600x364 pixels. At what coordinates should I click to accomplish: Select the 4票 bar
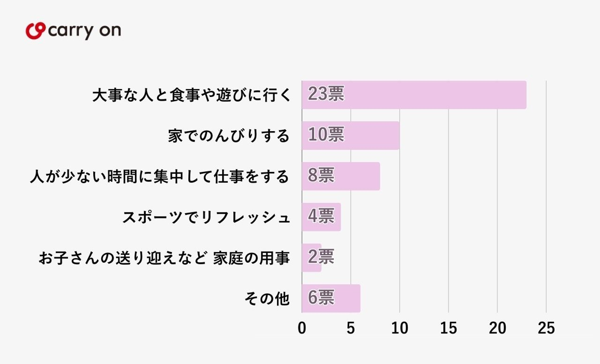(x=321, y=217)
